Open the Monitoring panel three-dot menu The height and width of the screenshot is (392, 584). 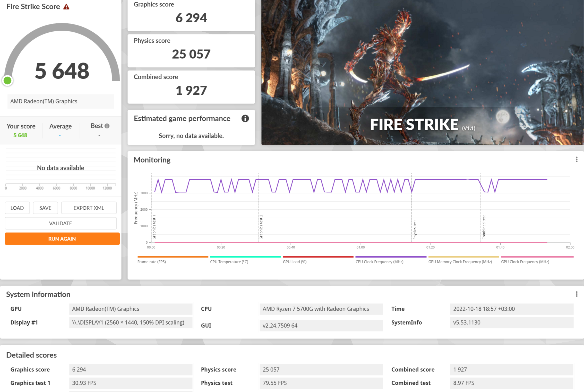tap(576, 159)
